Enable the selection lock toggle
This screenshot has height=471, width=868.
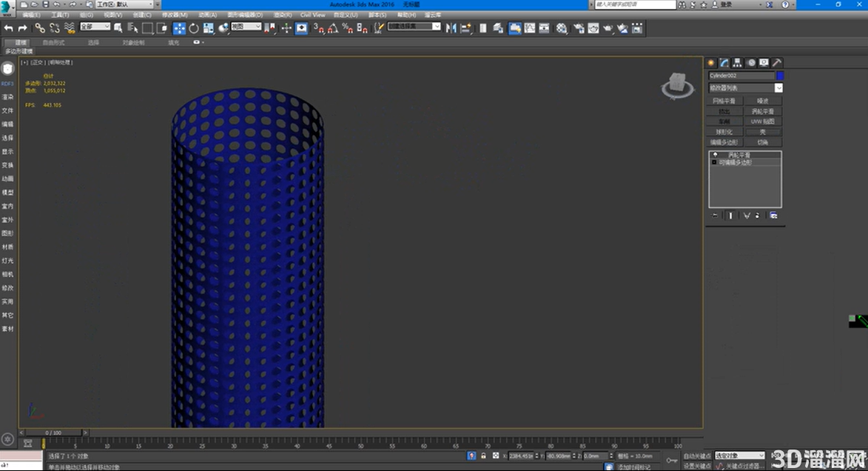click(483, 456)
